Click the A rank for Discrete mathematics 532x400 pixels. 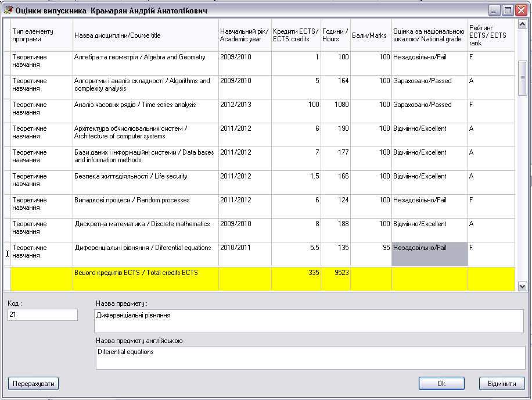pyautogui.click(x=491, y=230)
